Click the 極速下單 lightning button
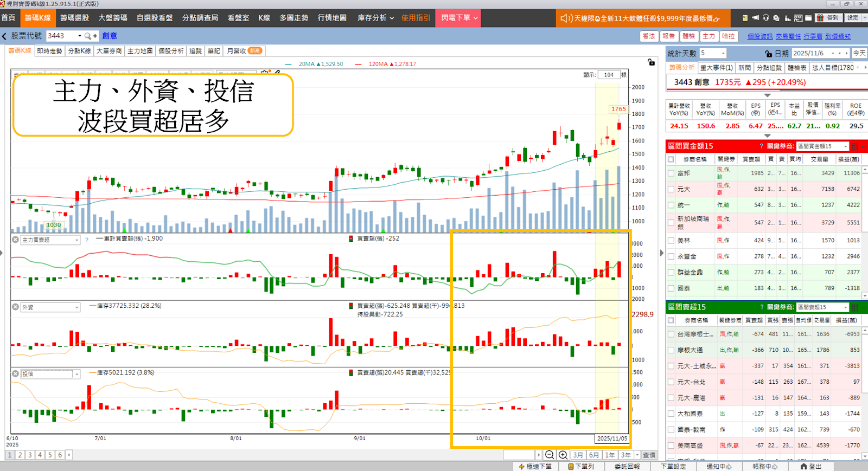 [x=535, y=466]
